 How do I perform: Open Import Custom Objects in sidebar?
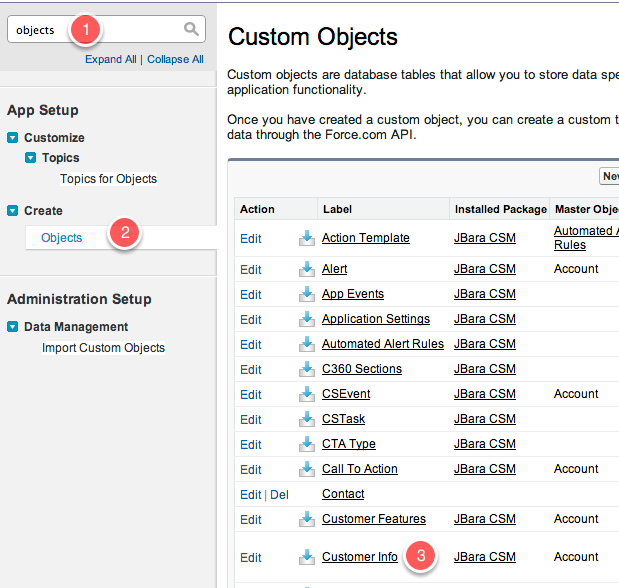(103, 348)
